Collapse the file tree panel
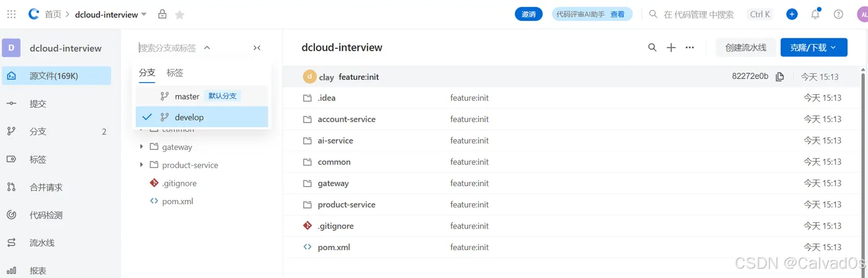868x278 pixels. pos(257,48)
